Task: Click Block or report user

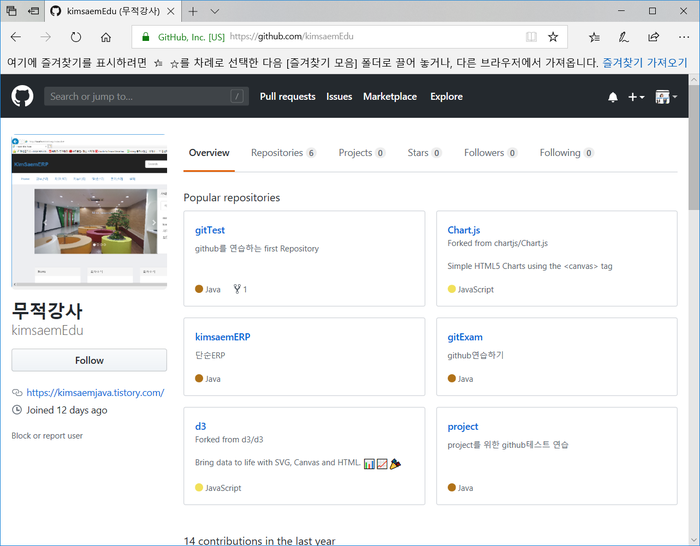Action: 47,436
